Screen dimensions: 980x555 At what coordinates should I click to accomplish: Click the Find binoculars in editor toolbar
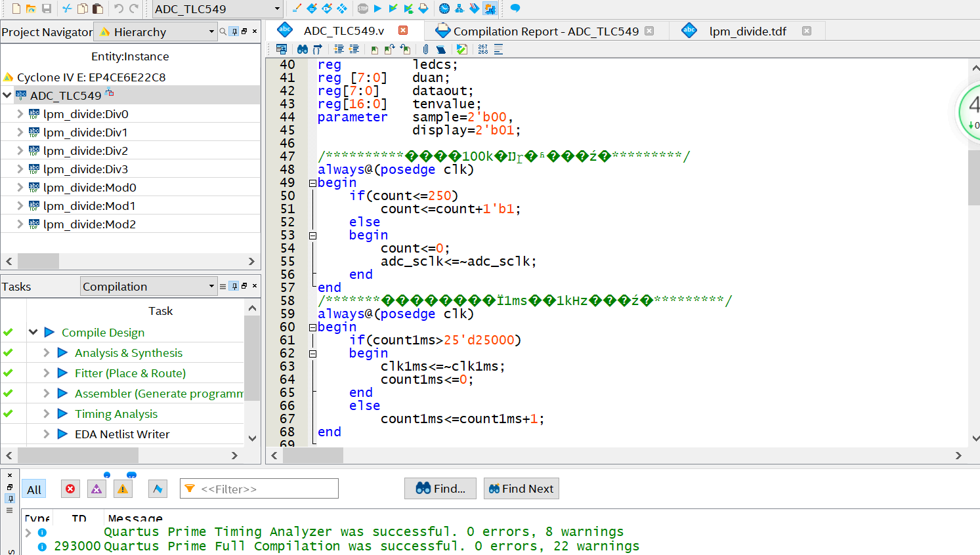pyautogui.click(x=302, y=49)
